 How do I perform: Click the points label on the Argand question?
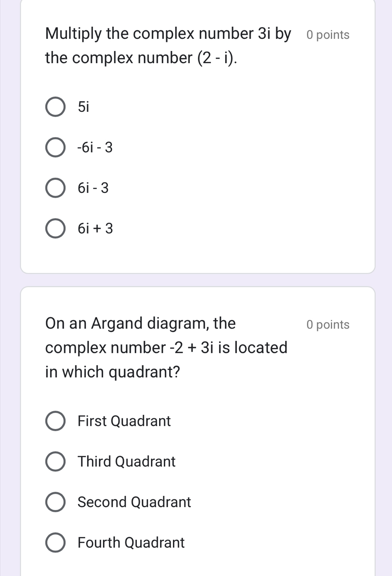tap(328, 325)
